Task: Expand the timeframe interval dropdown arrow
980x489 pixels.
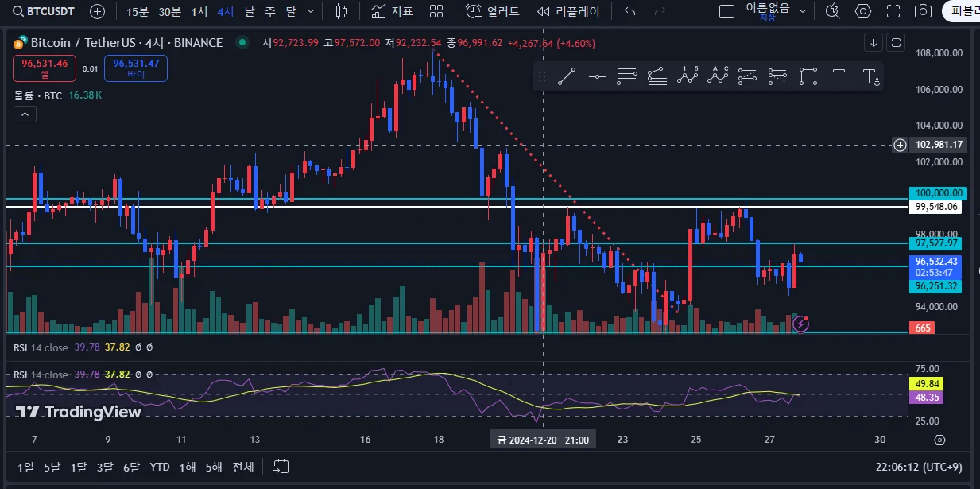Action: click(310, 11)
